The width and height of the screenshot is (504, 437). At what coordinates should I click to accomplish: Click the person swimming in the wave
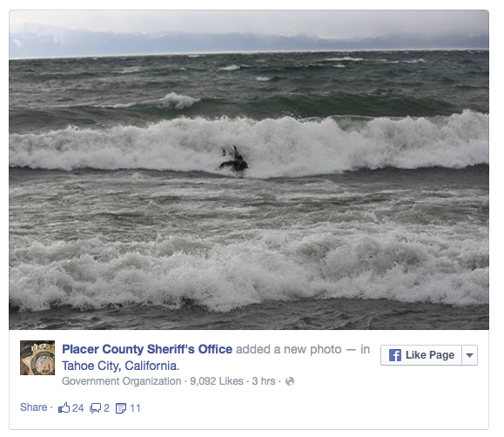(234, 160)
